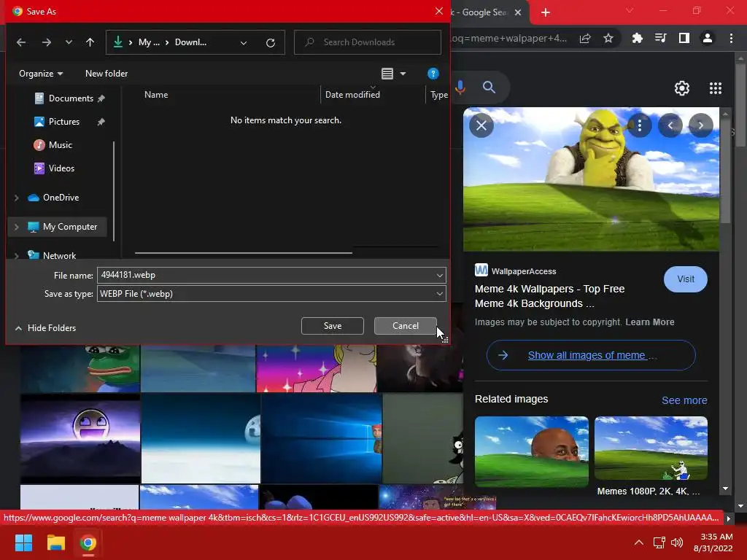Open the Save as type dropdown
Viewport: 747px width, 560px height.
click(x=271, y=294)
